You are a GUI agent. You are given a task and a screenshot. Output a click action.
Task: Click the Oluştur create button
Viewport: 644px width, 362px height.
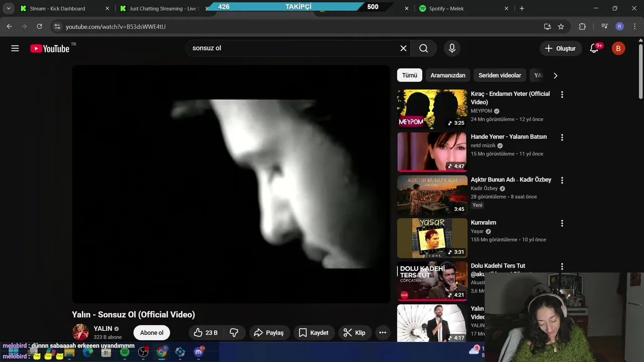click(x=560, y=48)
